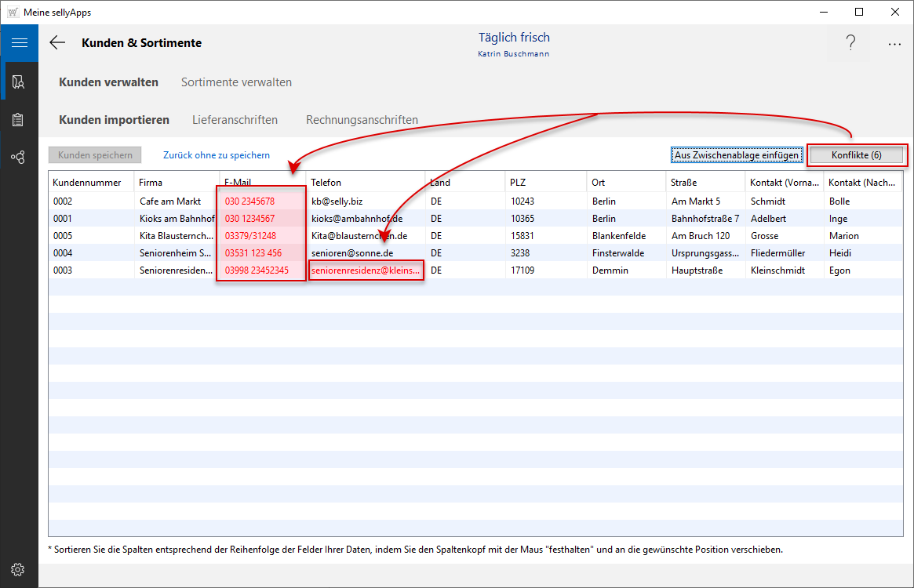The height and width of the screenshot is (588, 914).
Task: Click the PLZ column header
Action: coord(518,182)
